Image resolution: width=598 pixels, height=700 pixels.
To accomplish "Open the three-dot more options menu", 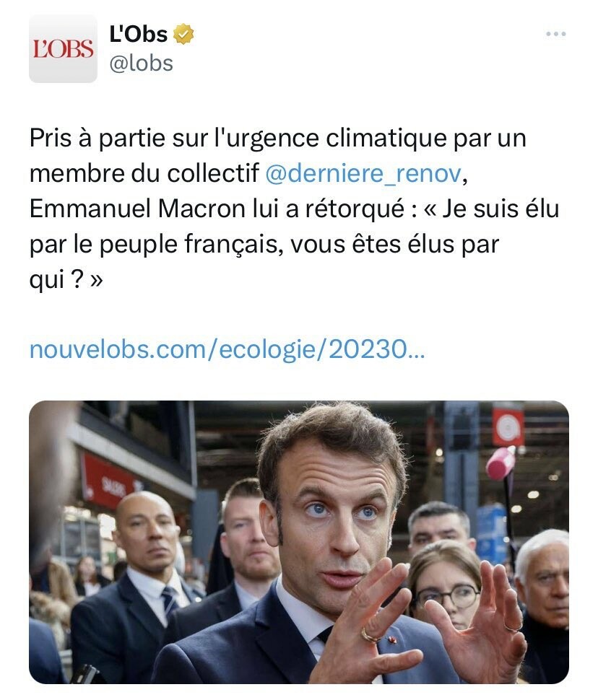I will pyautogui.click(x=555, y=34).
